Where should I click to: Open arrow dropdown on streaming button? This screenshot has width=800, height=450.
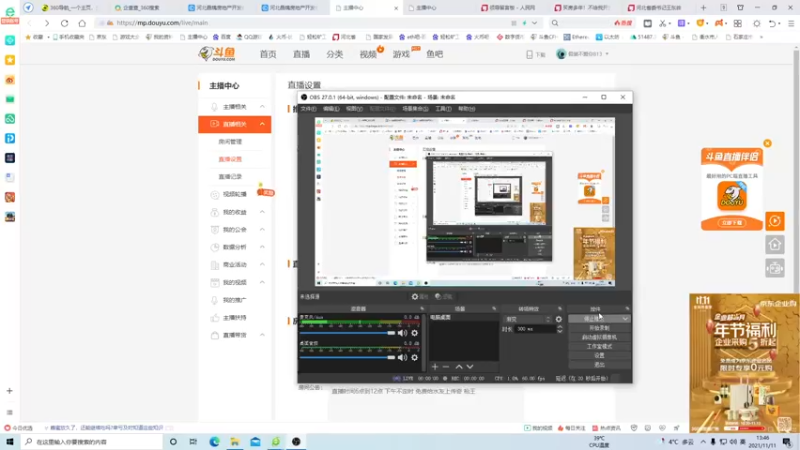[625, 318]
